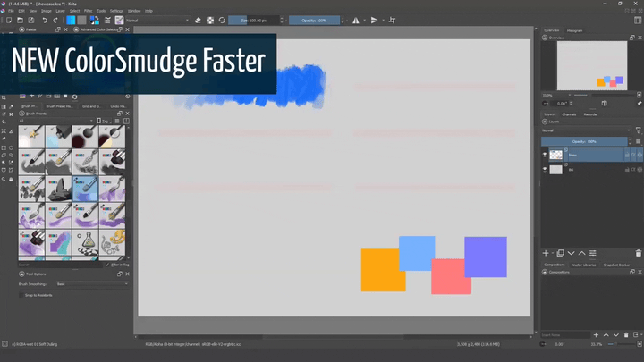Screen dimensions: 644x362
Task: Select the pan hand tool
Action: [x=11, y=180]
